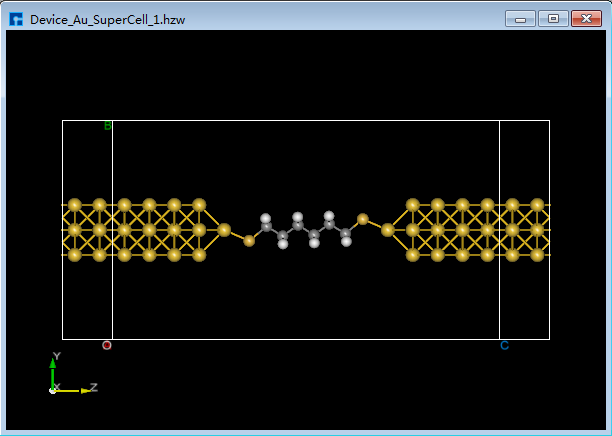Select the left gold tip atom

224,230
